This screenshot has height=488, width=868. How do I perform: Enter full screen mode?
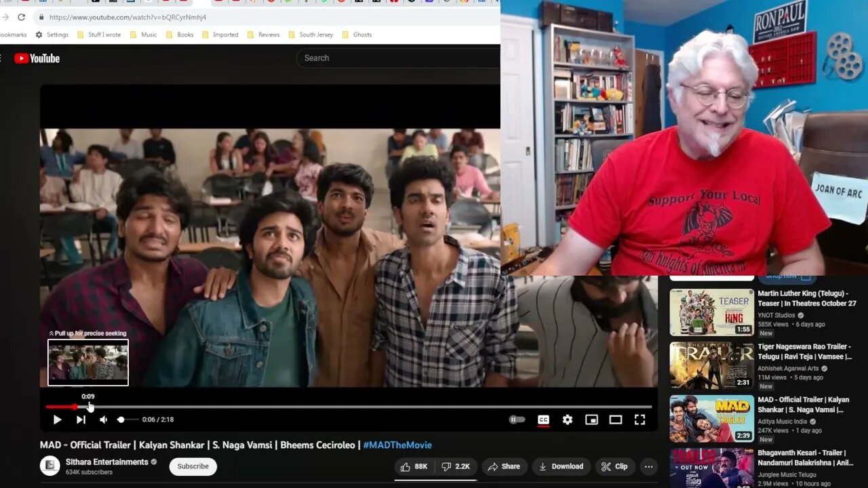(639, 420)
